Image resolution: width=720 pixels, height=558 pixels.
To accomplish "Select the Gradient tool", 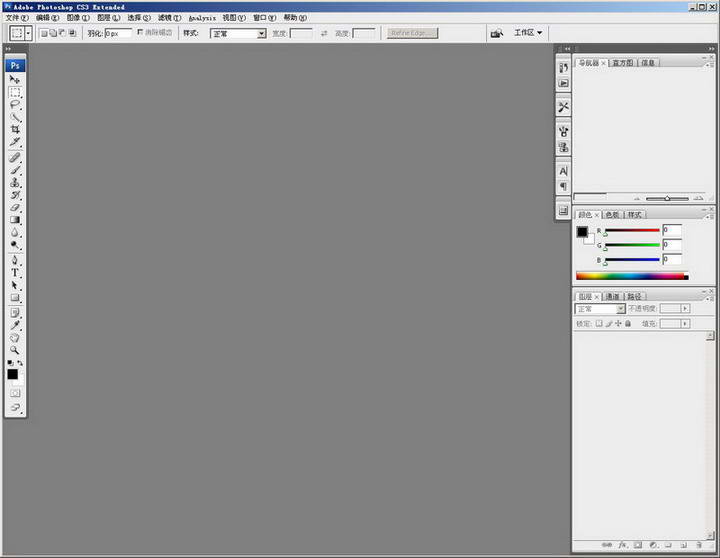I will click(15, 220).
